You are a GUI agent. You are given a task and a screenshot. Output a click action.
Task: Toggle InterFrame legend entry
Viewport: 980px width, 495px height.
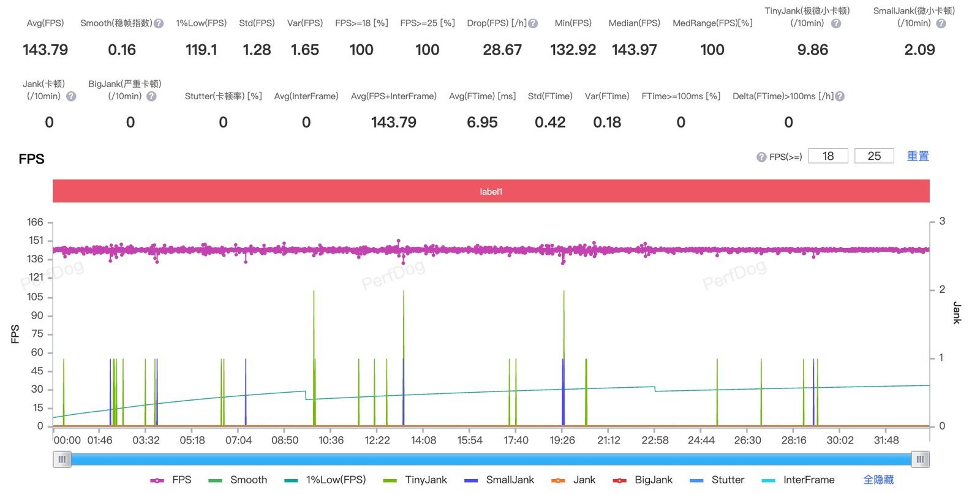point(798,480)
